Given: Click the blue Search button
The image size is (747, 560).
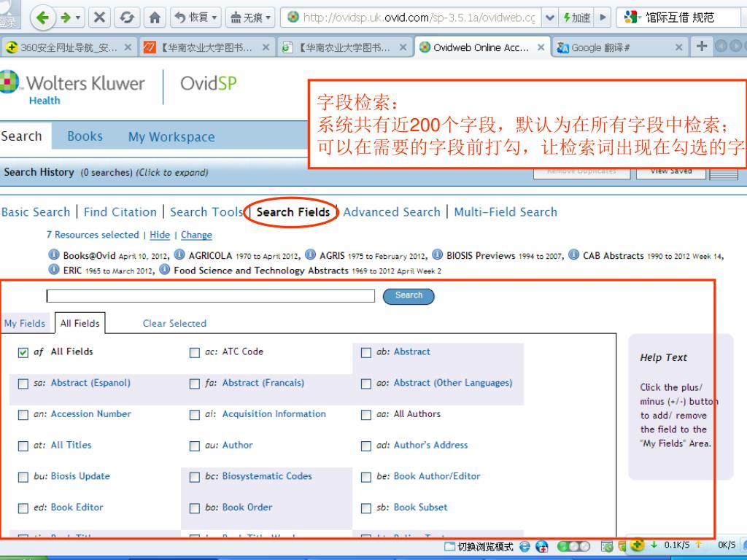Looking at the screenshot, I should click(x=409, y=296).
